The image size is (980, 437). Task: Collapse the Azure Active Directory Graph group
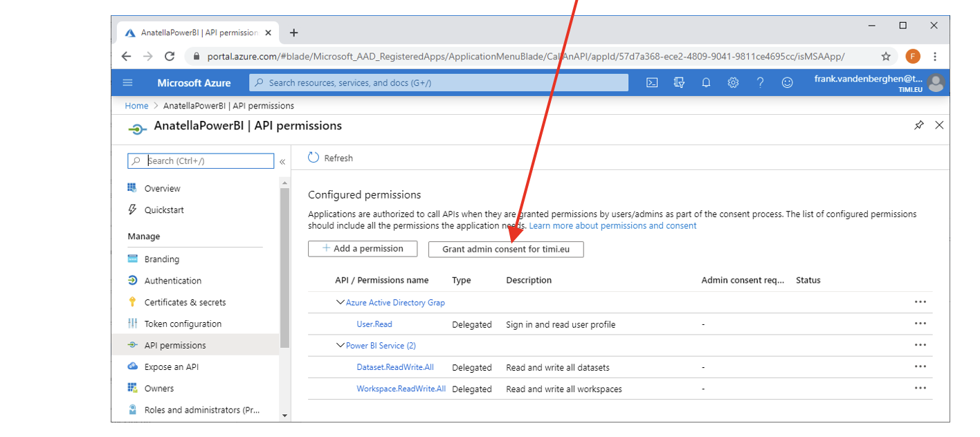click(x=340, y=302)
